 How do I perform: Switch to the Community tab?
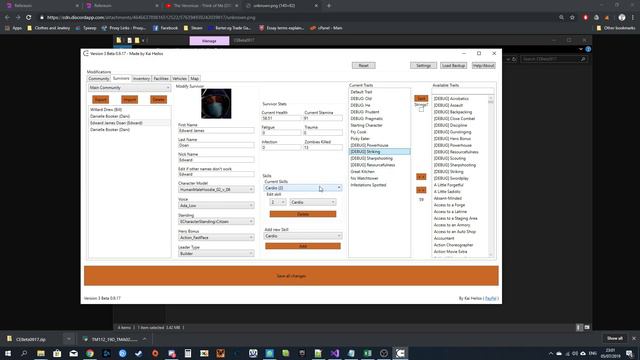[99, 78]
